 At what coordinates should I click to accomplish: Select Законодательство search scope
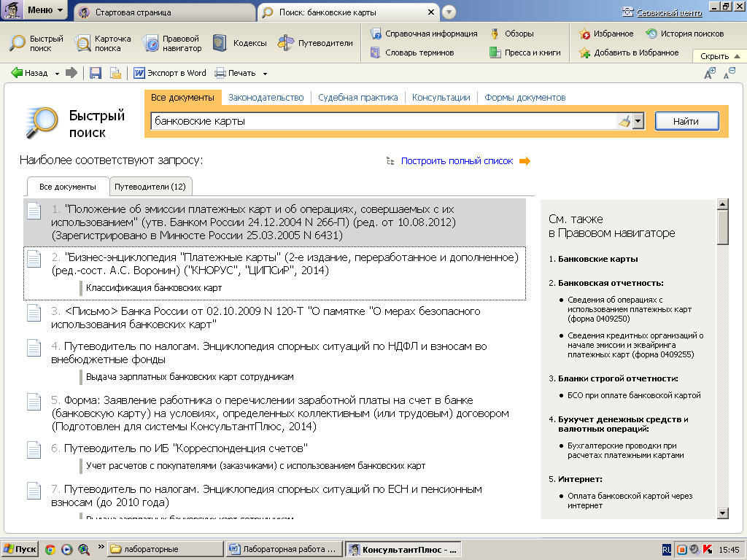(x=266, y=98)
